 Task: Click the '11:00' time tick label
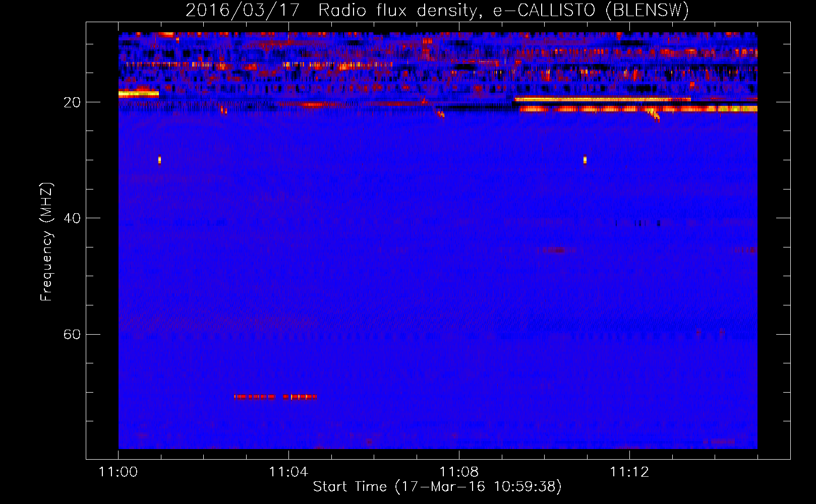pos(118,472)
